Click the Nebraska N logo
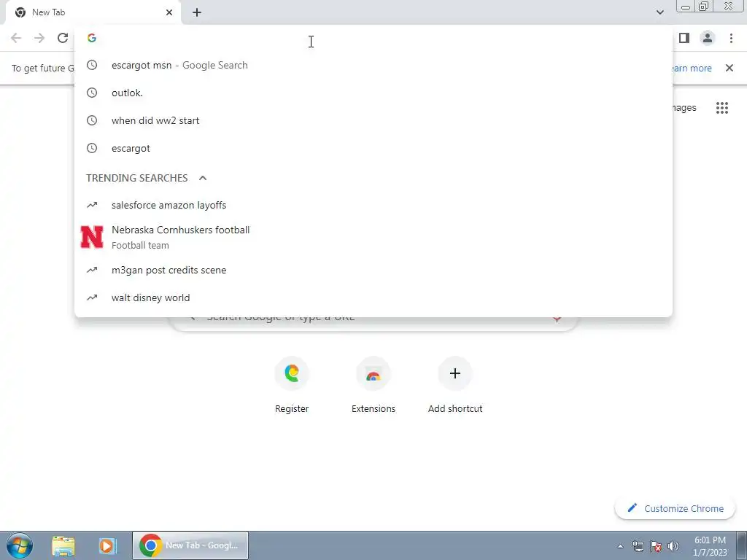 pos(92,237)
